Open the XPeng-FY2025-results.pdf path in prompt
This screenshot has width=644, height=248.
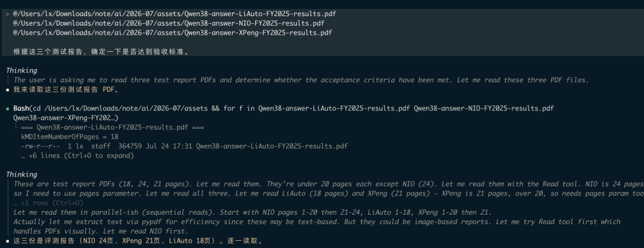[172, 32]
